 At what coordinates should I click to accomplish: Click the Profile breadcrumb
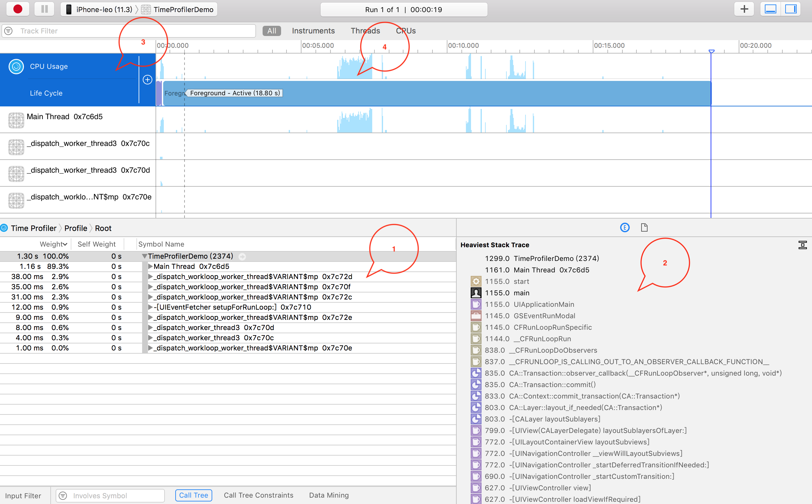pos(76,228)
